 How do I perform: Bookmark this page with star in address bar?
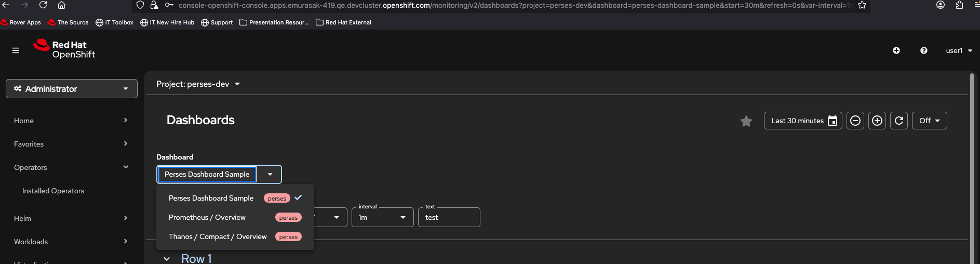coord(862,5)
